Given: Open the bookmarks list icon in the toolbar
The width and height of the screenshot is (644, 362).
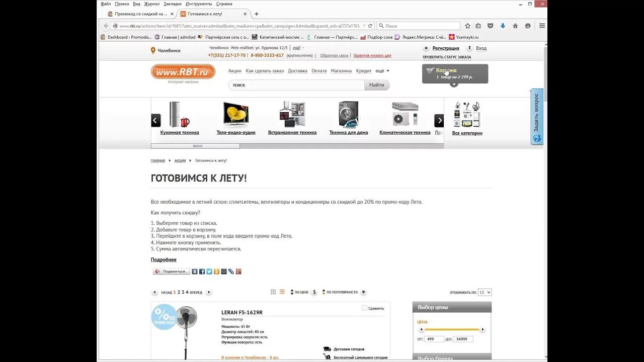Looking at the screenshot, I should coord(478,26).
